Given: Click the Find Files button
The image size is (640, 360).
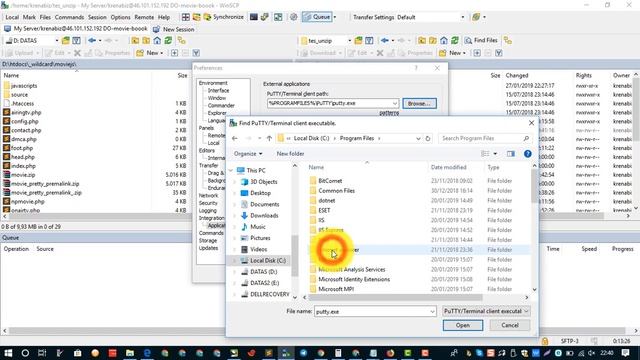Looking at the screenshot, I should tap(482, 40).
